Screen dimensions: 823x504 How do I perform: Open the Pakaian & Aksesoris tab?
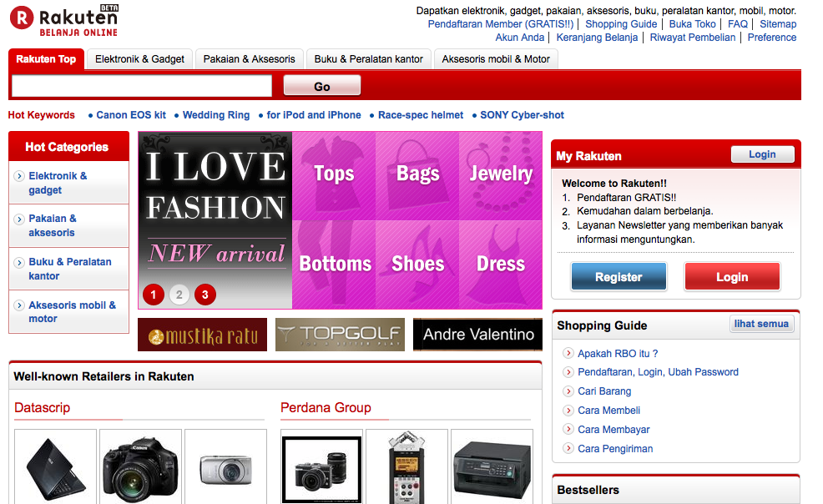(250, 59)
